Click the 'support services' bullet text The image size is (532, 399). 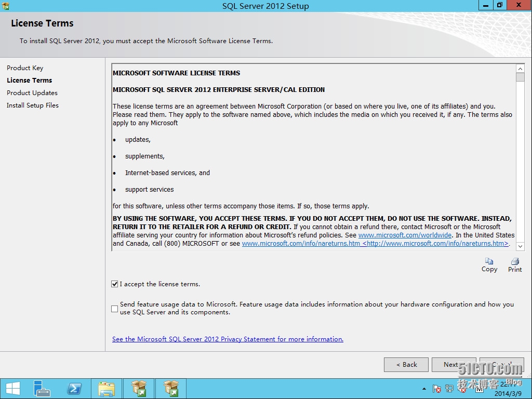[x=149, y=190]
